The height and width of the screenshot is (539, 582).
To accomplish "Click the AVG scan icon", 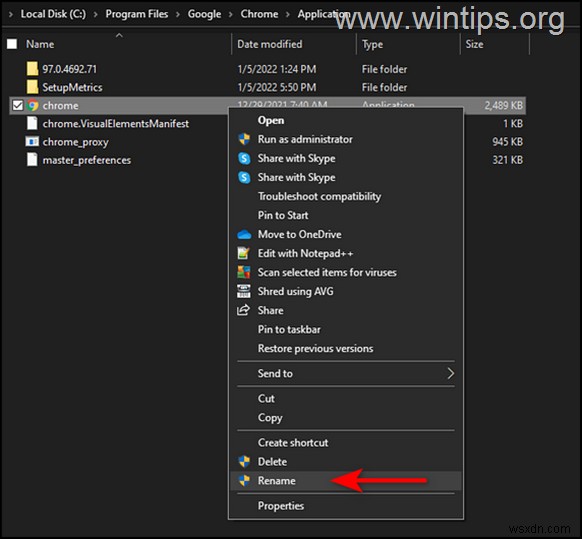I will (243, 272).
